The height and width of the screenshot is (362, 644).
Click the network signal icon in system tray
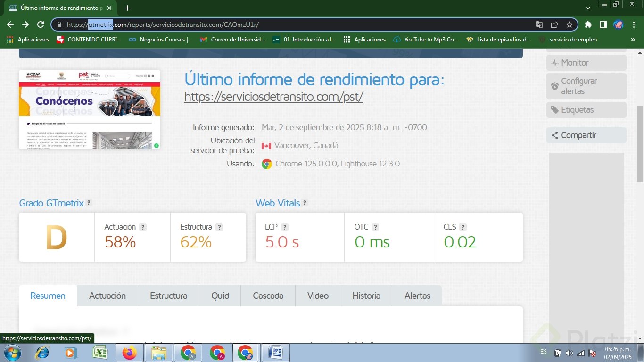[581, 353]
